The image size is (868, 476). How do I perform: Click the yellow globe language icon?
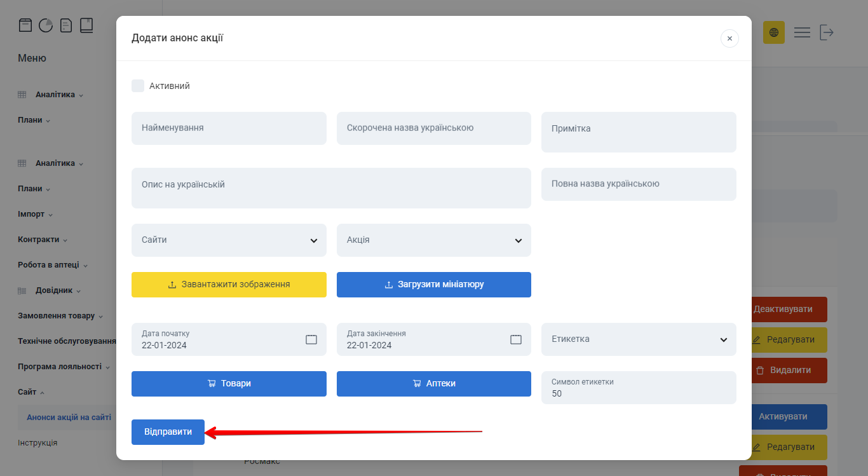(774, 32)
